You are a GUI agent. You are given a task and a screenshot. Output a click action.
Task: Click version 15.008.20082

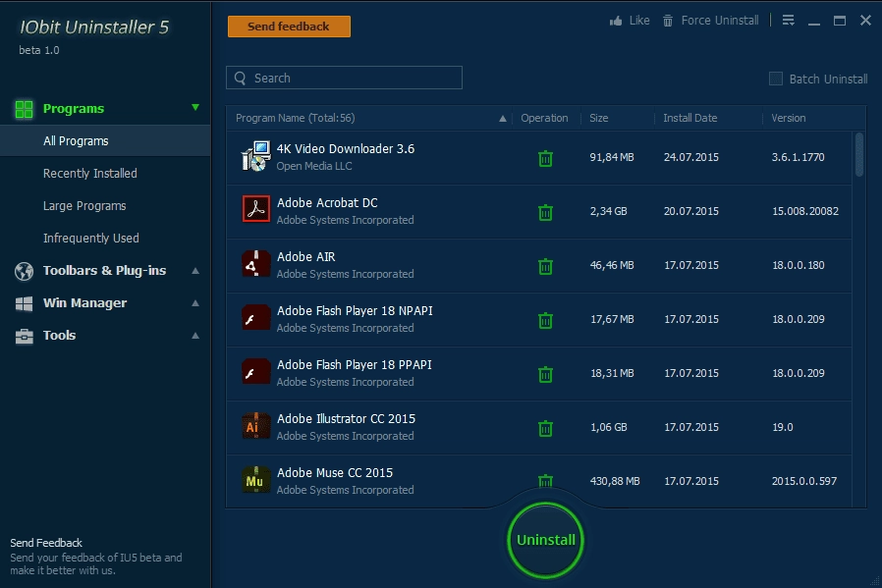[805, 211]
